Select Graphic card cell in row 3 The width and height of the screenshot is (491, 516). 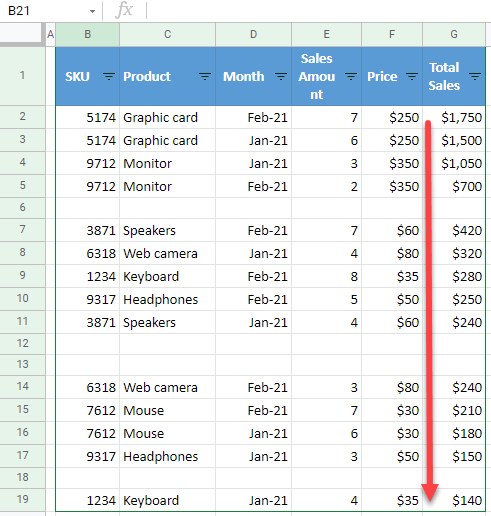click(167, 140)
